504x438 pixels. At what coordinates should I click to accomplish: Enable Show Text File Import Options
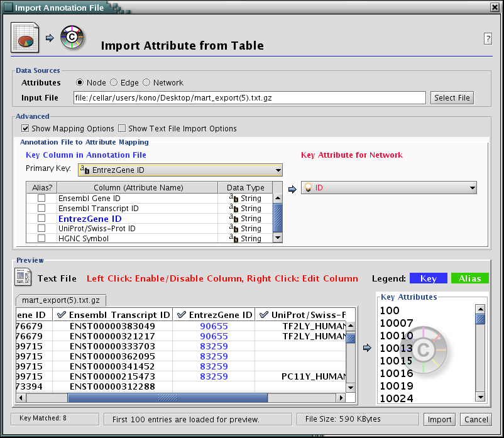click(123, 128)
